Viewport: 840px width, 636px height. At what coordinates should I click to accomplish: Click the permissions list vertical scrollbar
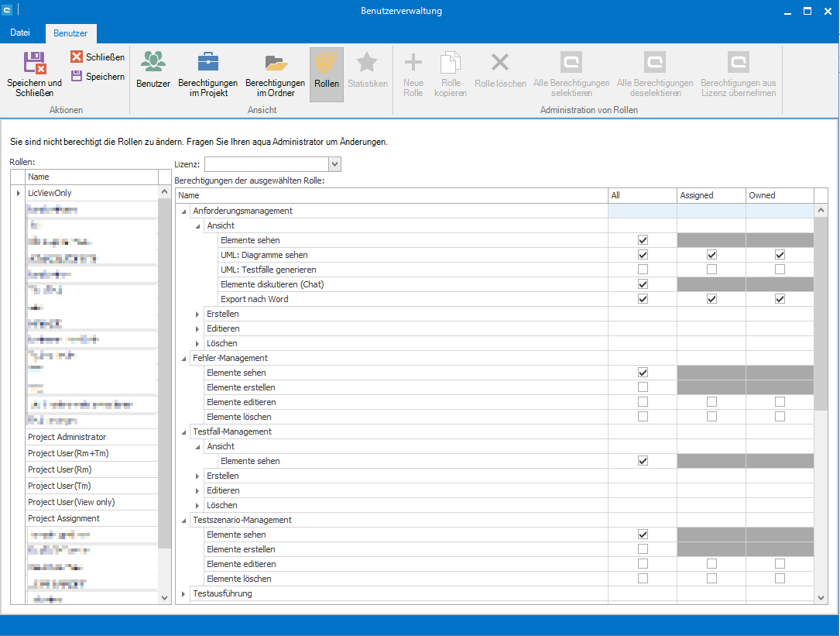coord(821,310)
